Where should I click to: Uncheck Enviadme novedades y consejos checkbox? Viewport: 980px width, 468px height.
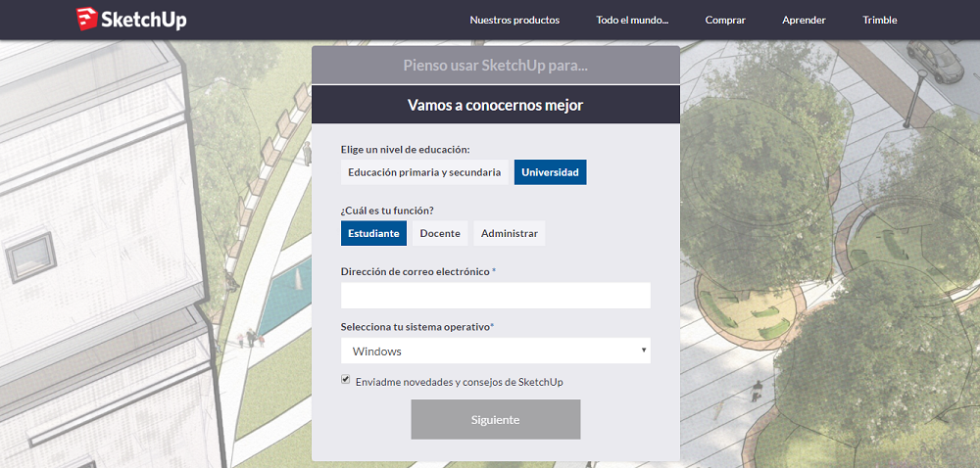(346, 379)
